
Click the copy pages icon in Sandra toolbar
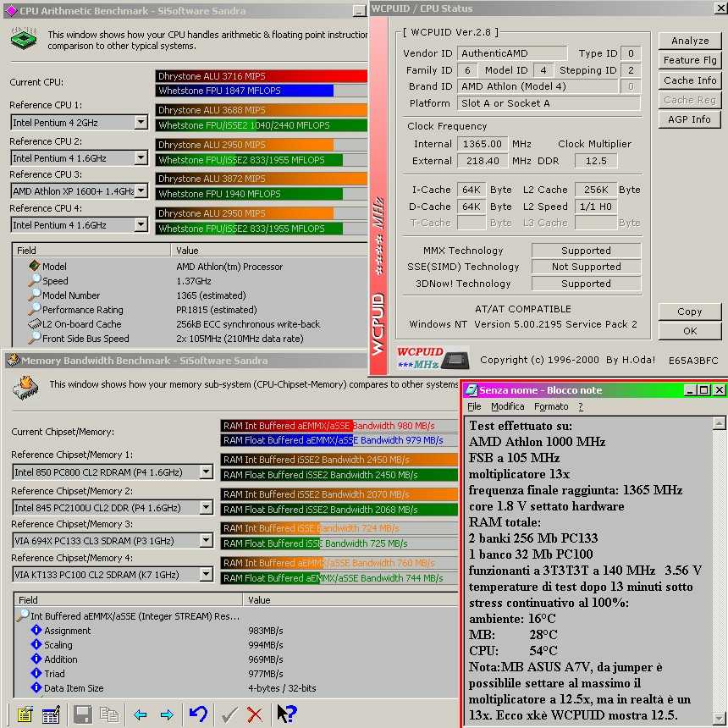109,714
